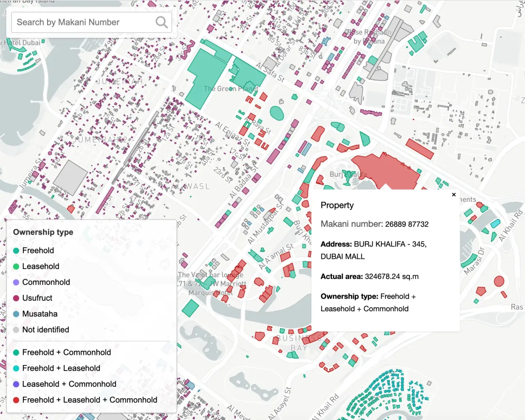Click the Makani number 26889 87732
This screenshot has height=420, width=525.
[x=407, y=224]
